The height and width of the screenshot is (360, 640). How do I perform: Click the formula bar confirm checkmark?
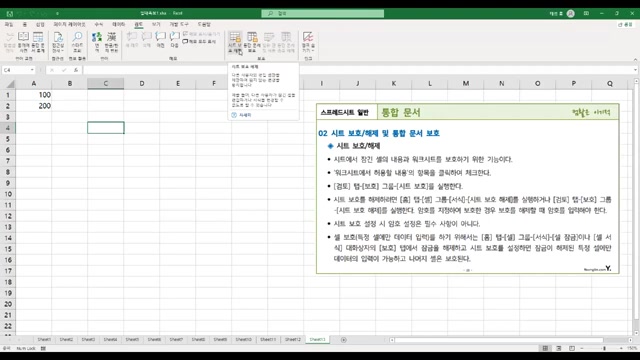[x=64, y=70]
